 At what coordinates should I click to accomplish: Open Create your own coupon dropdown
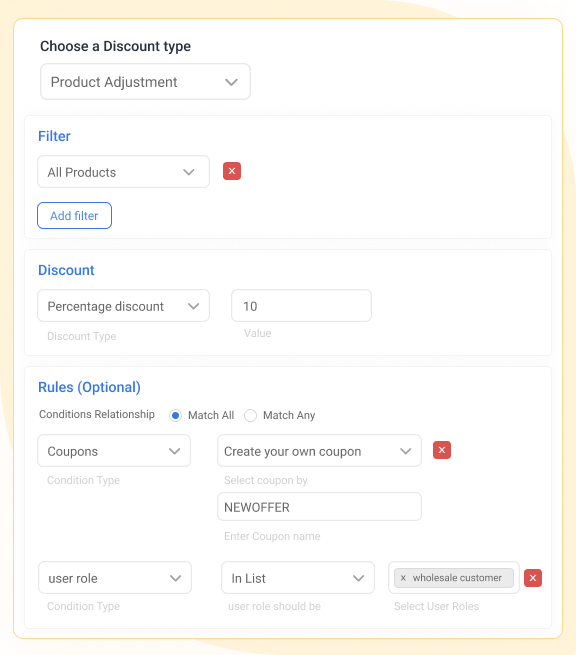pyautogui.click(x=320, y=451)
